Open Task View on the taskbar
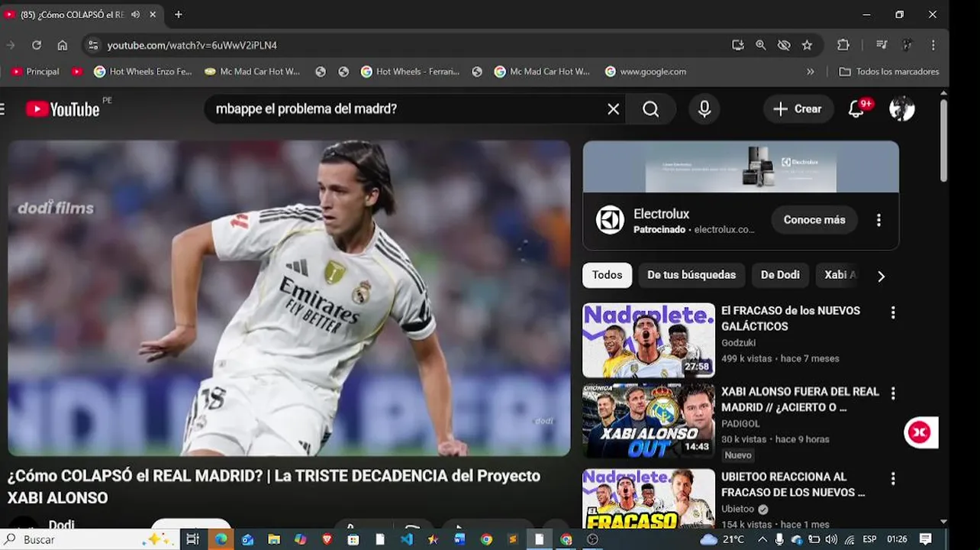 tap(192, 539)
